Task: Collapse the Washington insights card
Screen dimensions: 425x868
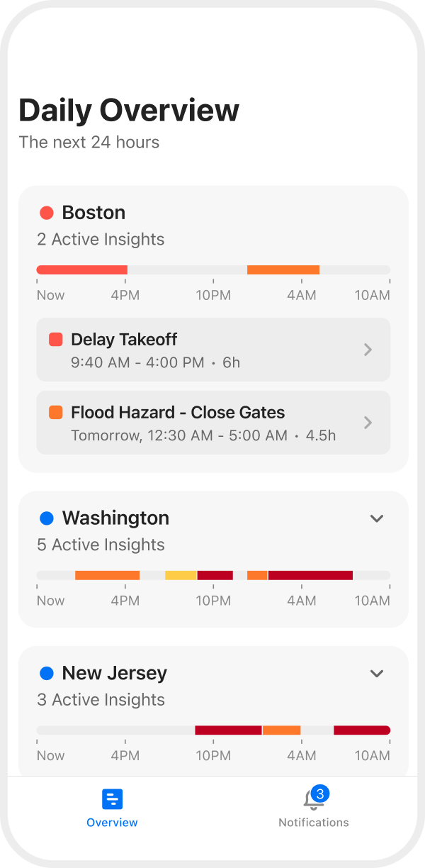Action: point(376,518)
